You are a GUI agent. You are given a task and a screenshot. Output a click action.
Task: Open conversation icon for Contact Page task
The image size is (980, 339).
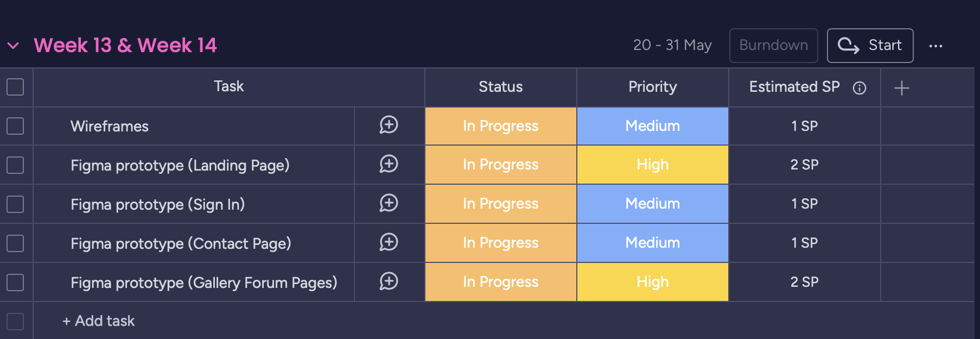[389, 243]
